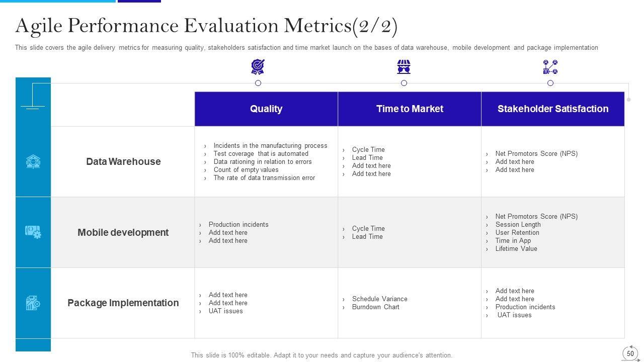Select the Package Implementation icon in the sidebar
The width and height of the screenshot is (644, 362).
tap(33, 303)
